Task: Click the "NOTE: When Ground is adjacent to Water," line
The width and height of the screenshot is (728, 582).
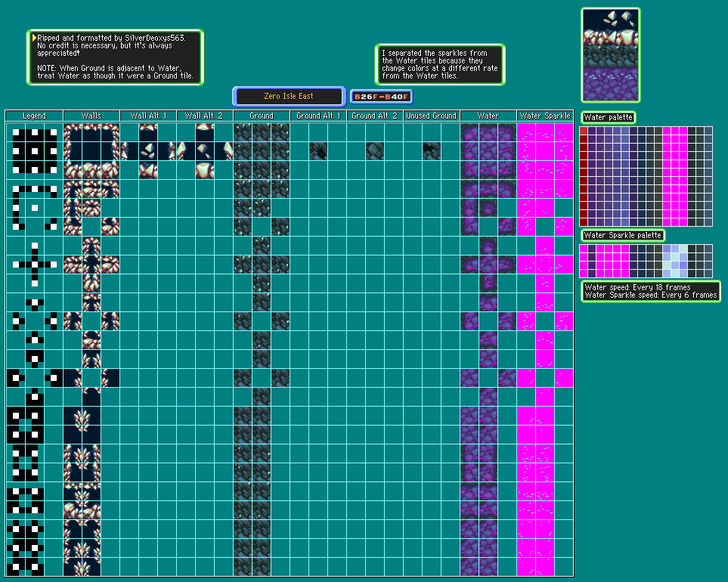Action: (x=110, y=68)
